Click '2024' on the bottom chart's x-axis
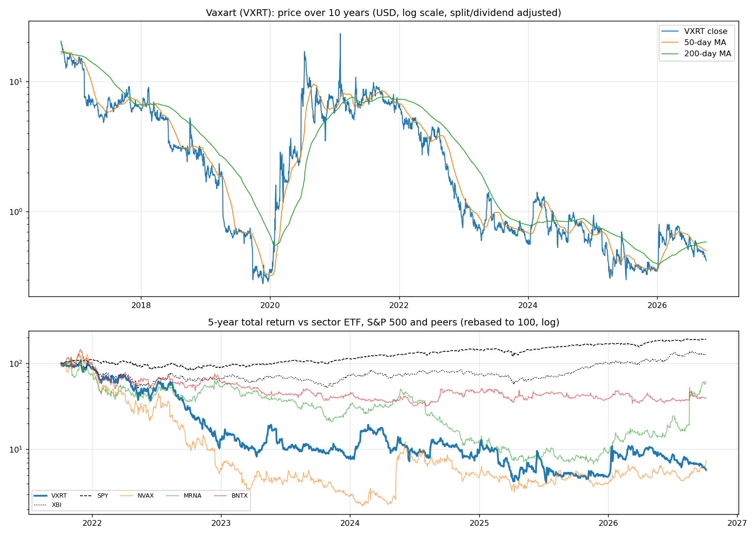The image size is (756, 536). point(350,523)
